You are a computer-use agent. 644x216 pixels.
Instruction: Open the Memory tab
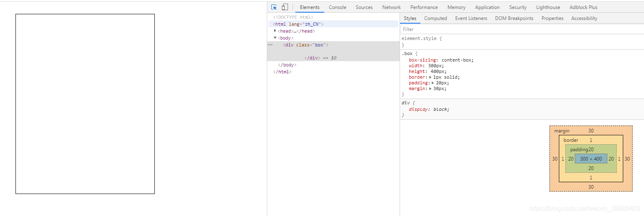click(456, 7)
